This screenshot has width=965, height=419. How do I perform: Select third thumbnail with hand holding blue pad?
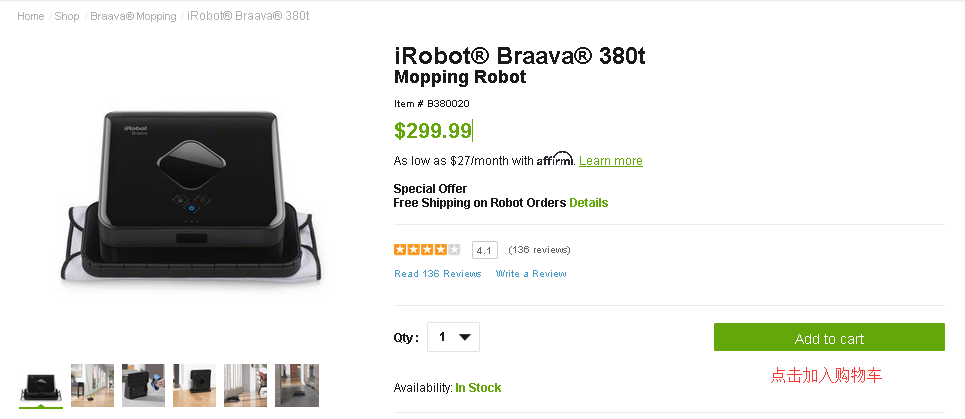pyautogui.click(x=144, y=385)
